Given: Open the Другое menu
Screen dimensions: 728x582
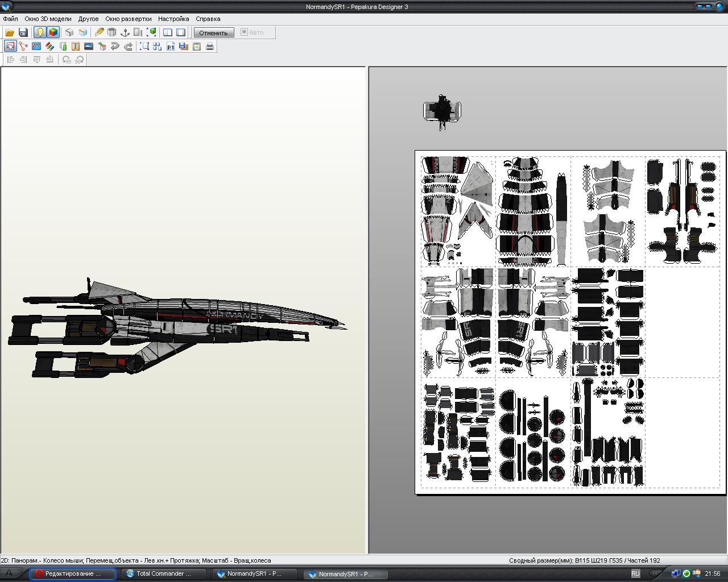Looking at the screenshot, I should [88, 19].
